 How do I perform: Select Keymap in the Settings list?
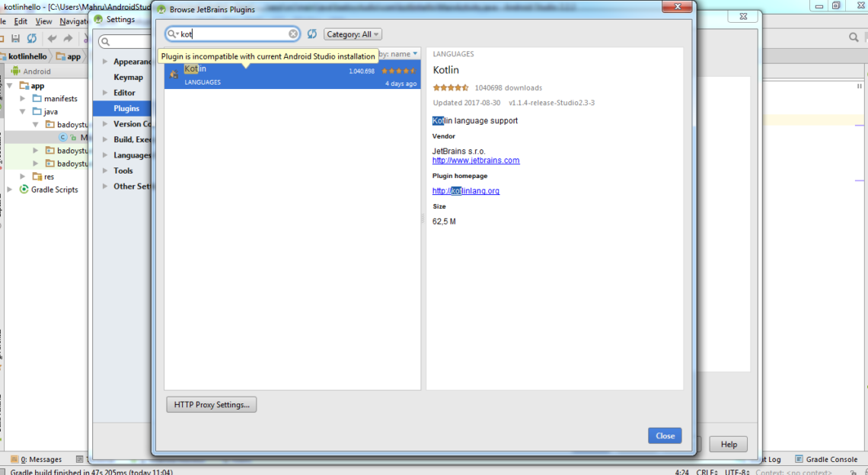tap(128, 77)
